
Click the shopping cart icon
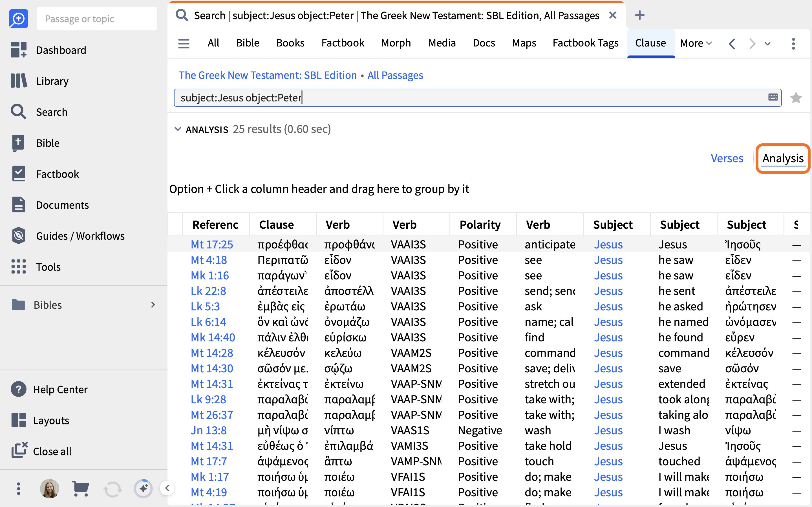pos(81,489)
